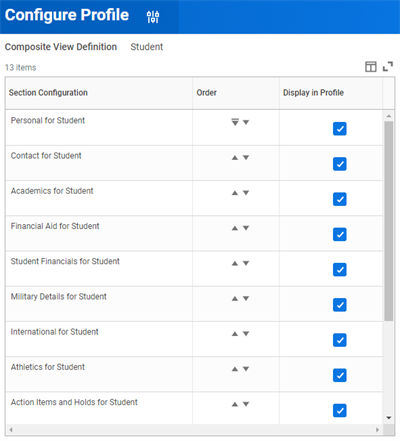
Task: Move Financial Aid for Student down
Action: pos(246,228)
